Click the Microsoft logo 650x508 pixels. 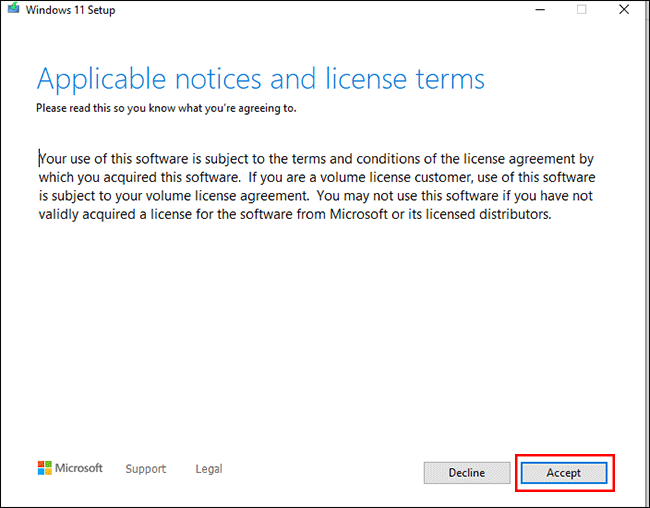click(70, 468)
